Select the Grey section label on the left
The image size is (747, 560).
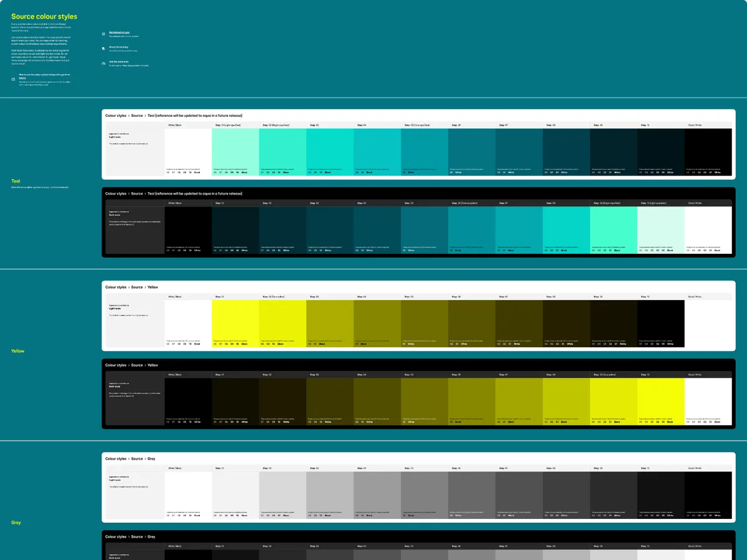pos(16,523)
